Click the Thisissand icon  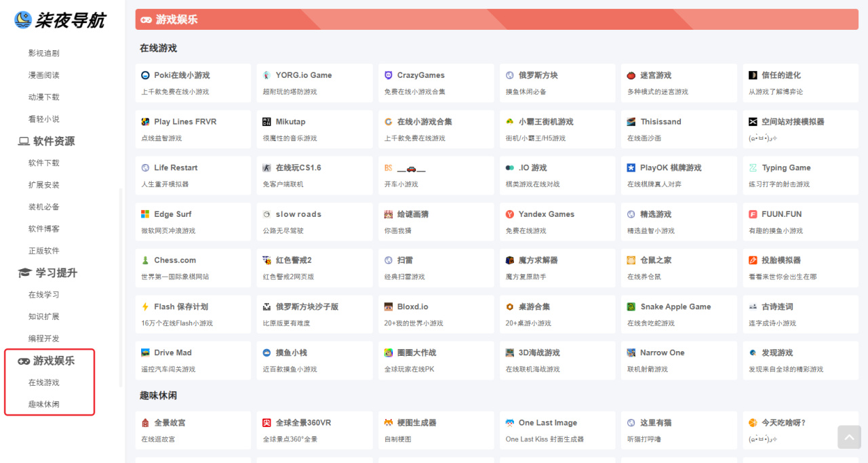pos(631,122)
